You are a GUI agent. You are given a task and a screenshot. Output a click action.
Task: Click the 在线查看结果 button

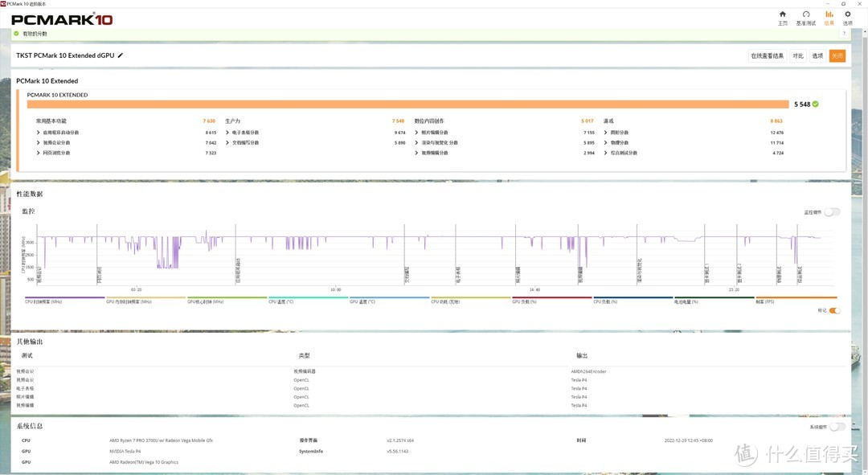(x=767, y=55)
